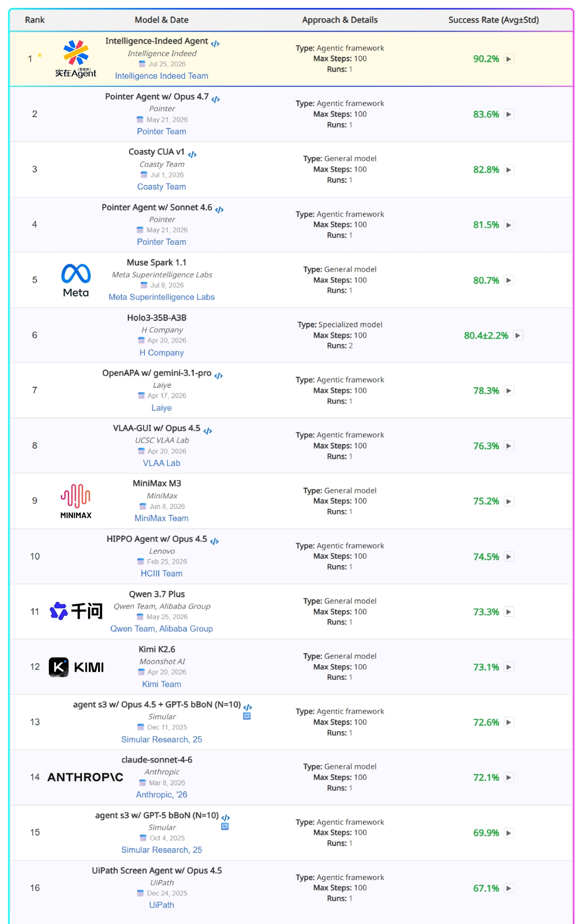Expand the arrow beside 74.5%
The image size is (583, 924).
point(509,556)
